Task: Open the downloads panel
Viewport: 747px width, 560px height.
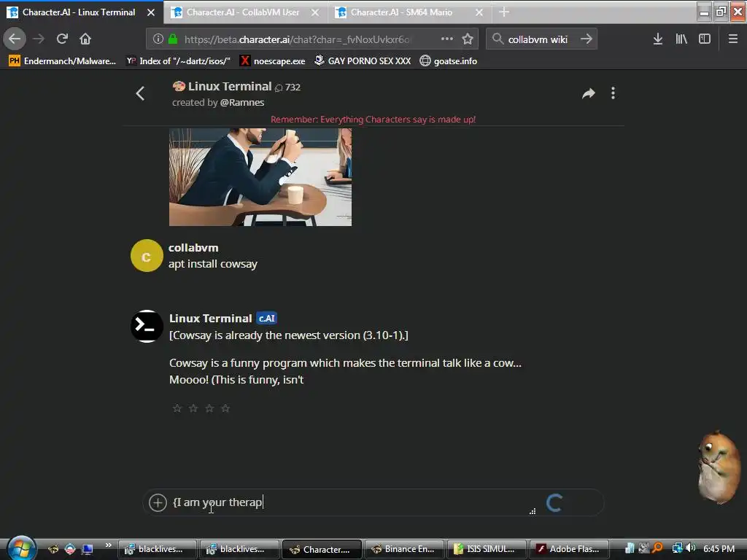Action: point(658,39)
